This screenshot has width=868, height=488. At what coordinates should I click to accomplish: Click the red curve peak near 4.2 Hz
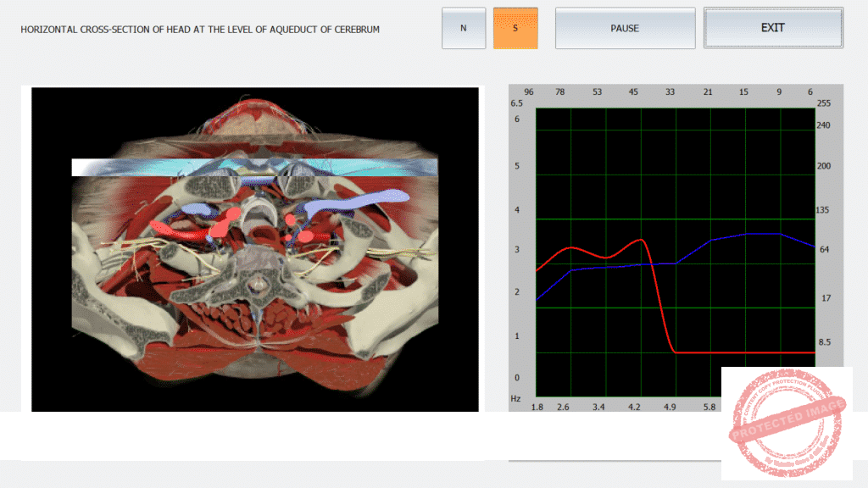click(x=642, y=241)
